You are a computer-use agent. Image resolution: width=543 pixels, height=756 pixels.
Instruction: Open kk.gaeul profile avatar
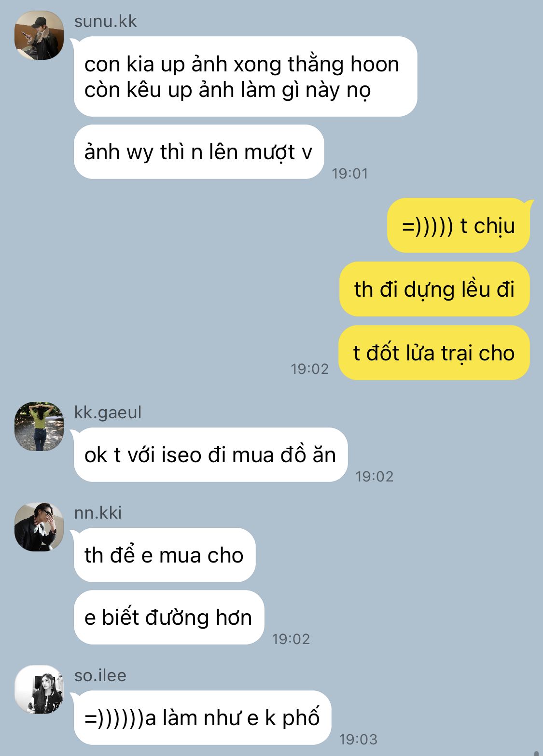tap(39, 426)
